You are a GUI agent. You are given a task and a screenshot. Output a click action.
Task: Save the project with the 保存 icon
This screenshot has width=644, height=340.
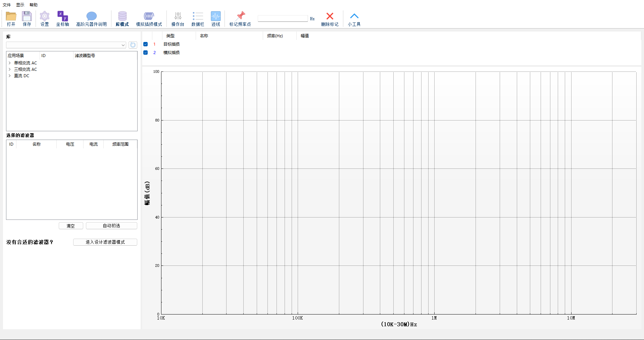tap(27, 19)
